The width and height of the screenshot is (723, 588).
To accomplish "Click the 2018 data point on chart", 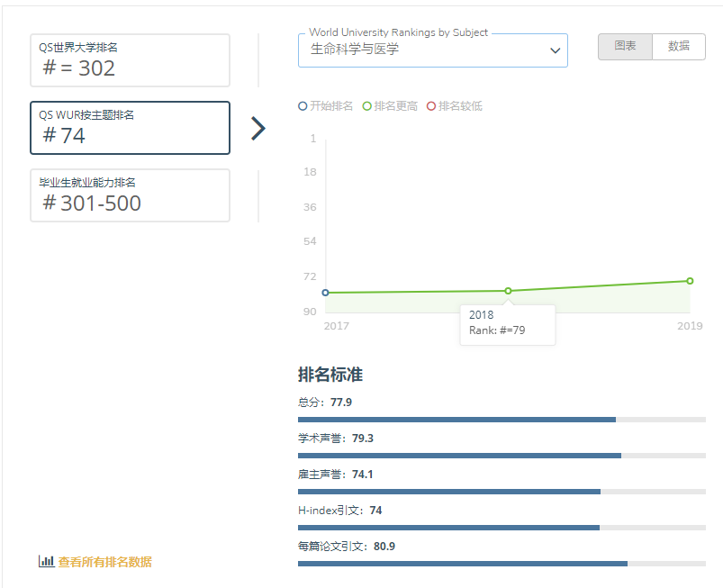I will (x=508, y=291).
